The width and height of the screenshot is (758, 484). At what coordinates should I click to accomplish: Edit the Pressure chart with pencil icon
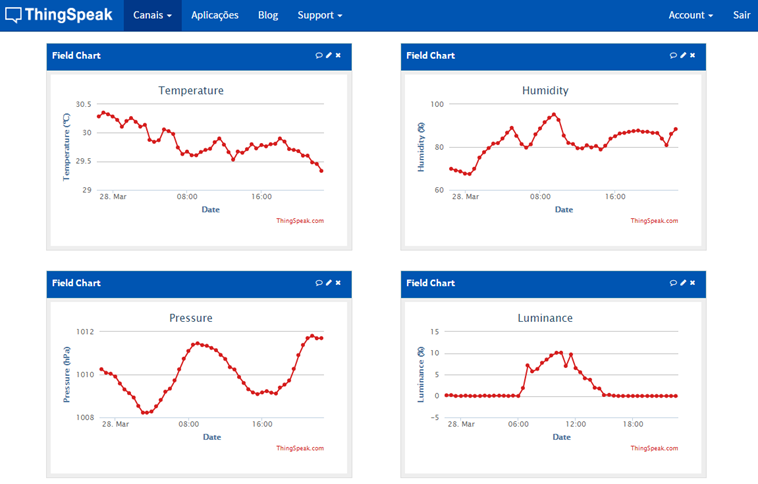(x=329, y=283)
